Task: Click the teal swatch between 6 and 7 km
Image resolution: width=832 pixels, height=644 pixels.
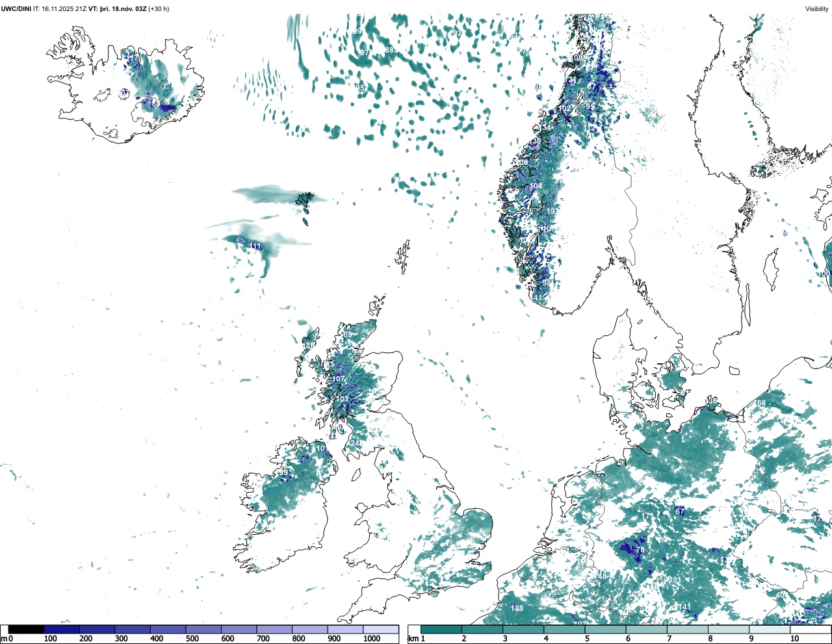Action: tap(647, 629)
